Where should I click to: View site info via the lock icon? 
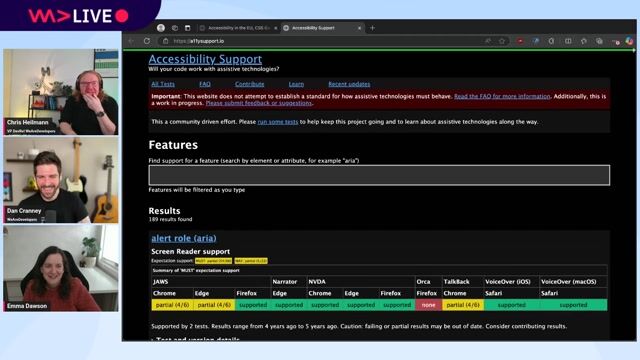165,41
